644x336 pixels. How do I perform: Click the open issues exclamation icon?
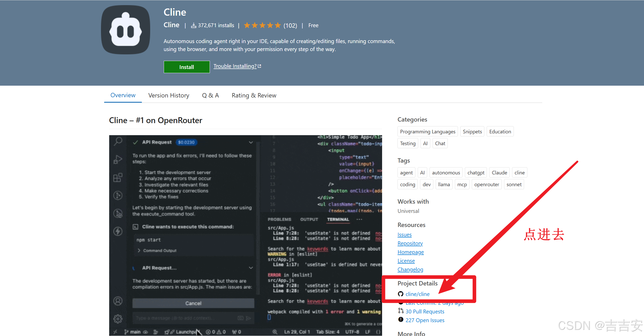tap(401, 320)
